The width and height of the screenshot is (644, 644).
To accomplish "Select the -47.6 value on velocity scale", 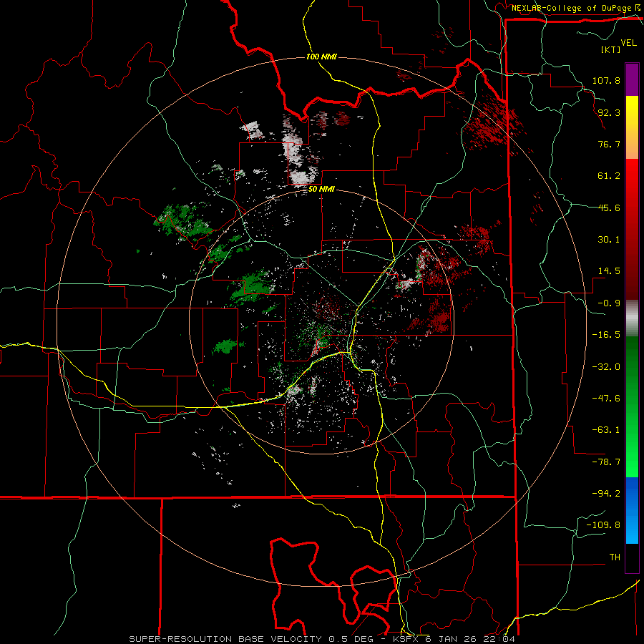I will (606, 399).
